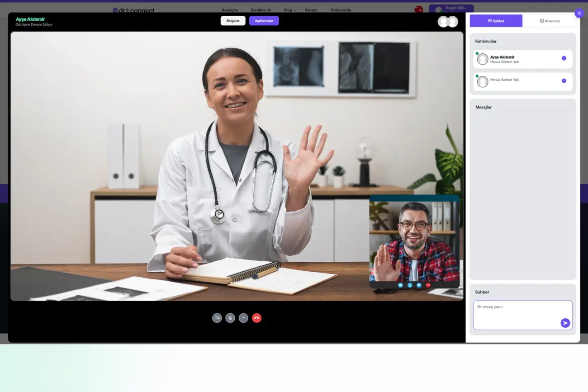Close the chat side panel
Viewport: 588px width, 392px height.
click(x=579, y=13)
